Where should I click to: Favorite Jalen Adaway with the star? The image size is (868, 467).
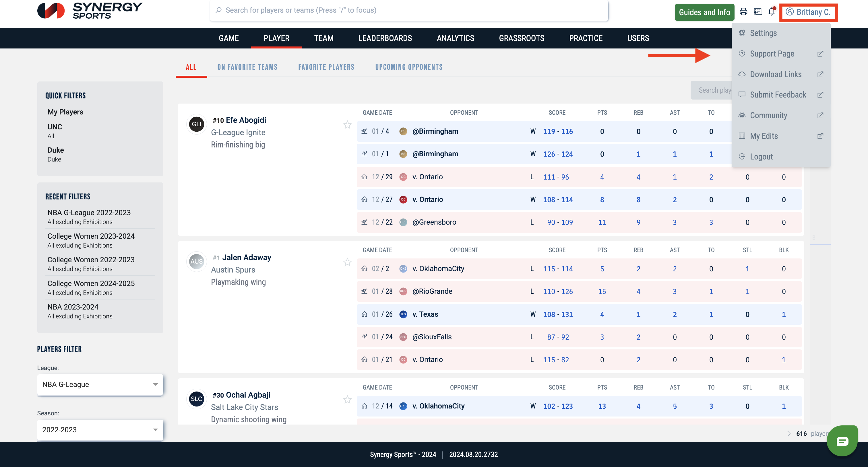pyautogui.click(x=347, y=262)
